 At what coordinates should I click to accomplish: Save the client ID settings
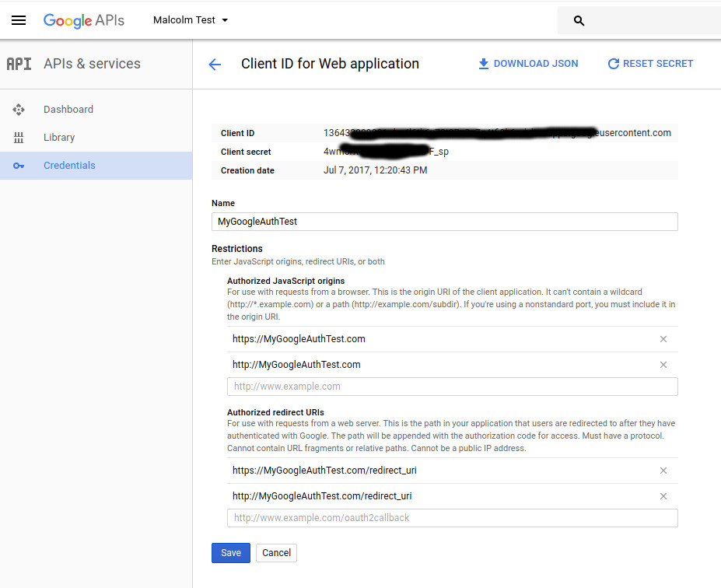click(231, 553)
